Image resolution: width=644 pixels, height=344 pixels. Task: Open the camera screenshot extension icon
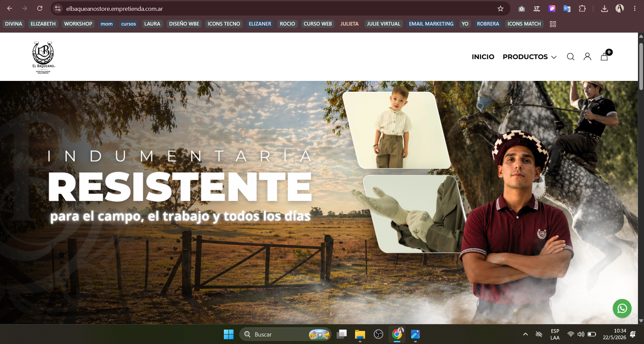click(x=521, y=8)
